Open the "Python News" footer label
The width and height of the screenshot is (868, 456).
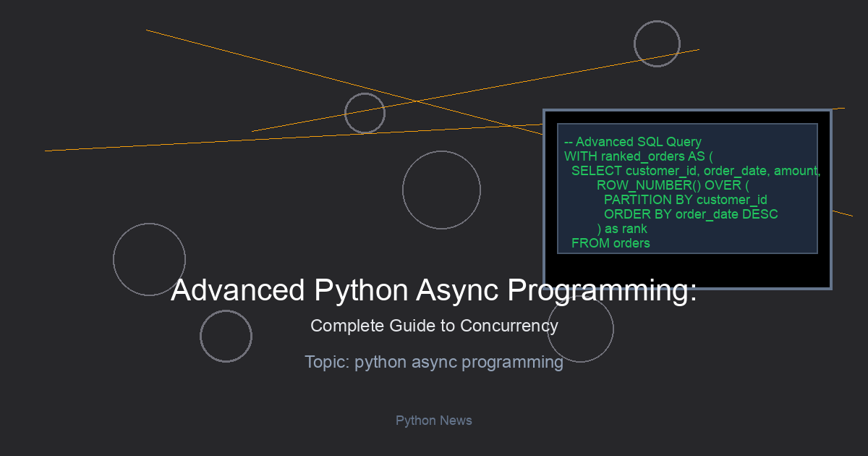coord(434,421)
